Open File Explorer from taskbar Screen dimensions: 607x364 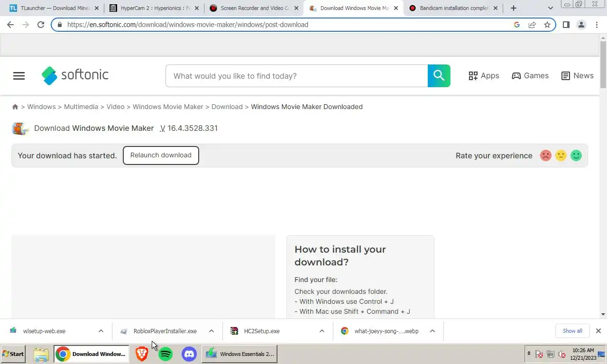point(41,354)
